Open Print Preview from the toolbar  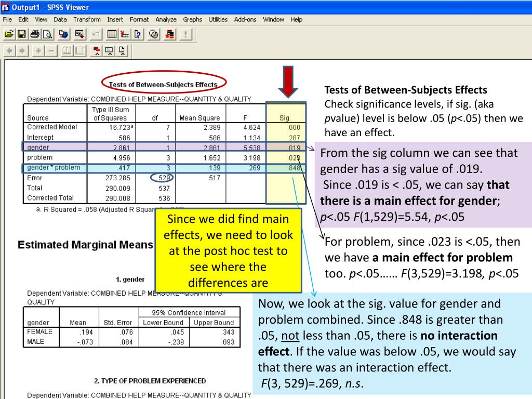pos(47,34)
